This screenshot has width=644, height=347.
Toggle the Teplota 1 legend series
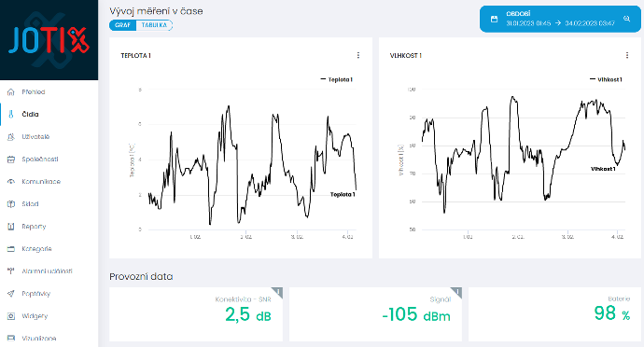pos(336,79)
